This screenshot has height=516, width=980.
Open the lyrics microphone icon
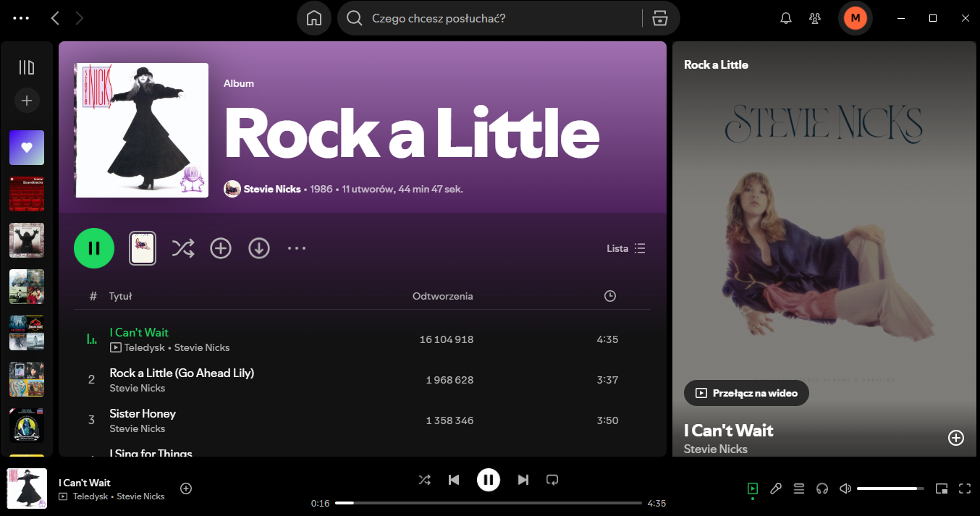click(776, 488)
